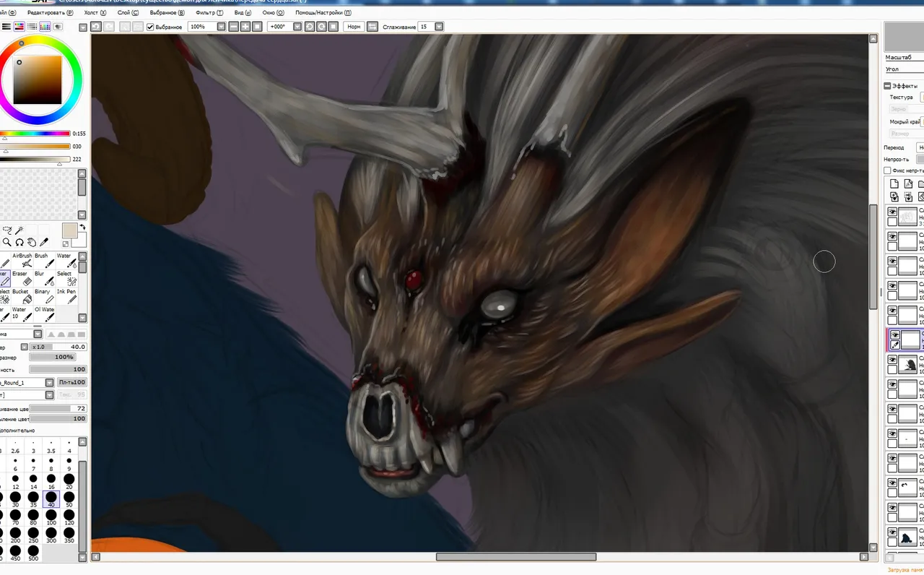Toggle eye of the second layer
Viewport: 924px width, 575px height.
[x=893, y=236]
